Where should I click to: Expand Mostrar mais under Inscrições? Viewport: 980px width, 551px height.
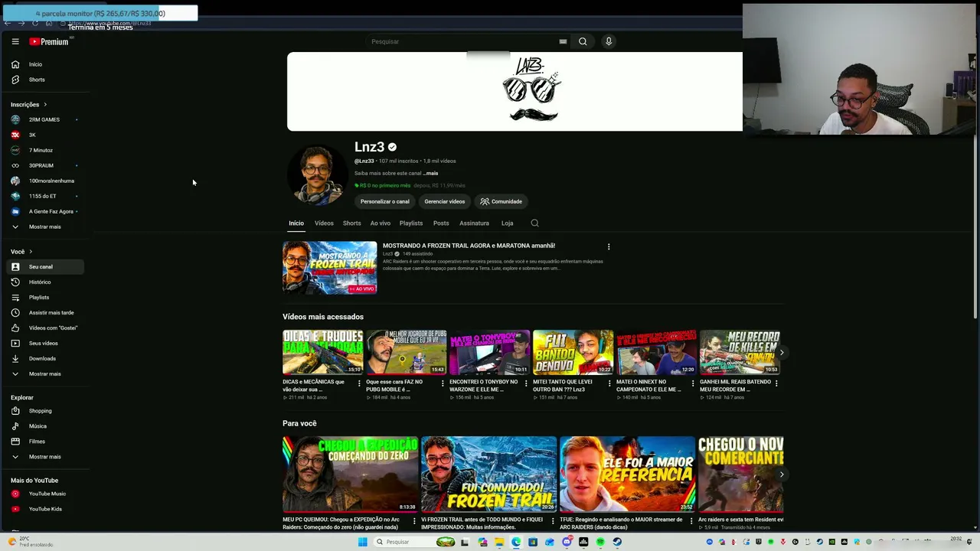[x=45, y=227]
